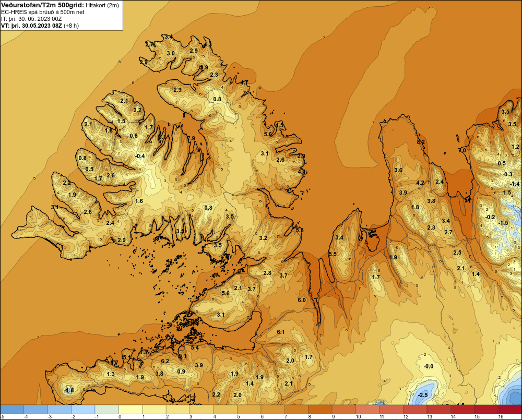Select the 10 tick label on the legend
The height and width of the screenshot is (420, 522).
(358, 417)
